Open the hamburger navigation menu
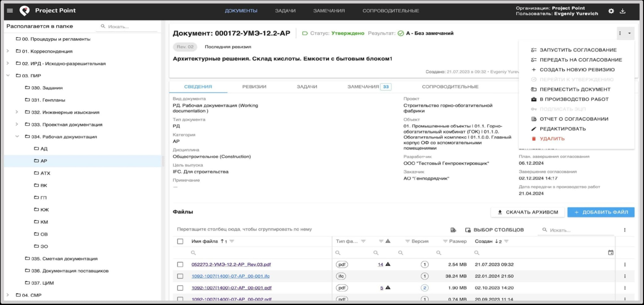 [10, 10]
